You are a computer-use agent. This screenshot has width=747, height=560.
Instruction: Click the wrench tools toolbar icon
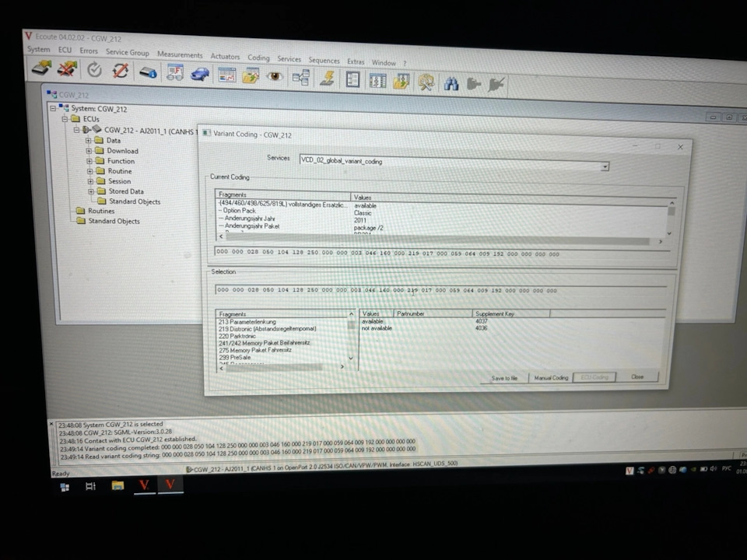pos(426,82)
